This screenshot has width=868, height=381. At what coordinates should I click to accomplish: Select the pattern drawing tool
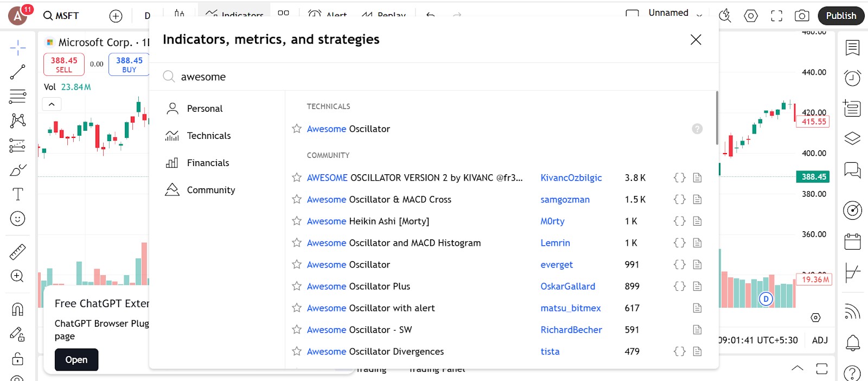tap(17, 120)
